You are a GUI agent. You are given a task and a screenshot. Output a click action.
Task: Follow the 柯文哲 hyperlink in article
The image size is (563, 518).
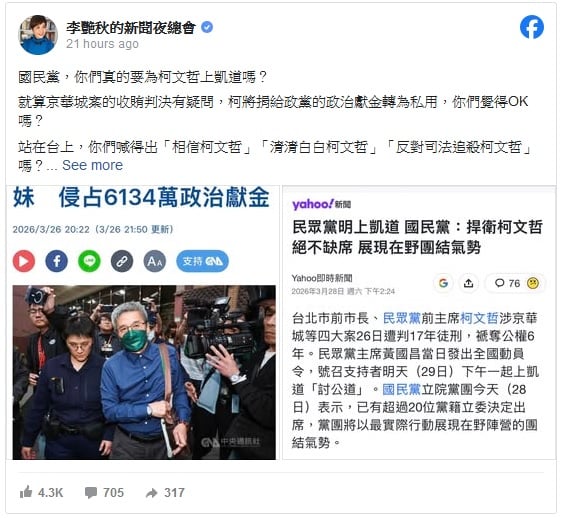[479, 318]
